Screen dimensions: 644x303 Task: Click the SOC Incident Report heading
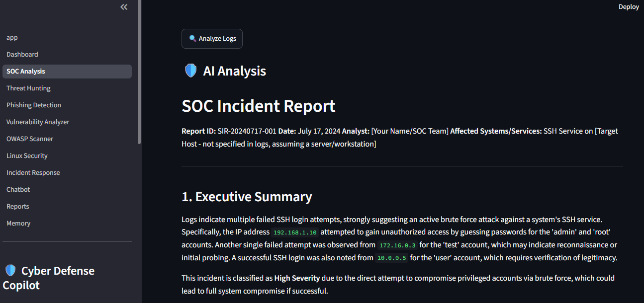259,106
